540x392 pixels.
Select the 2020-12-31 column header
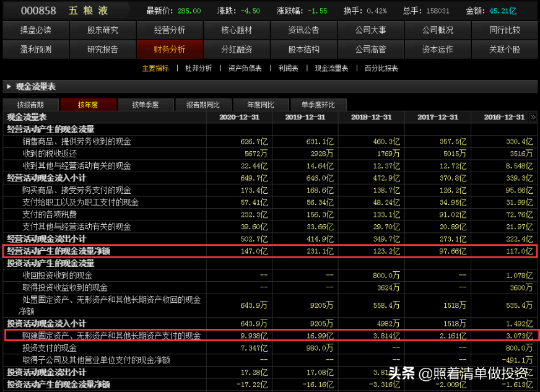point(239,116)
